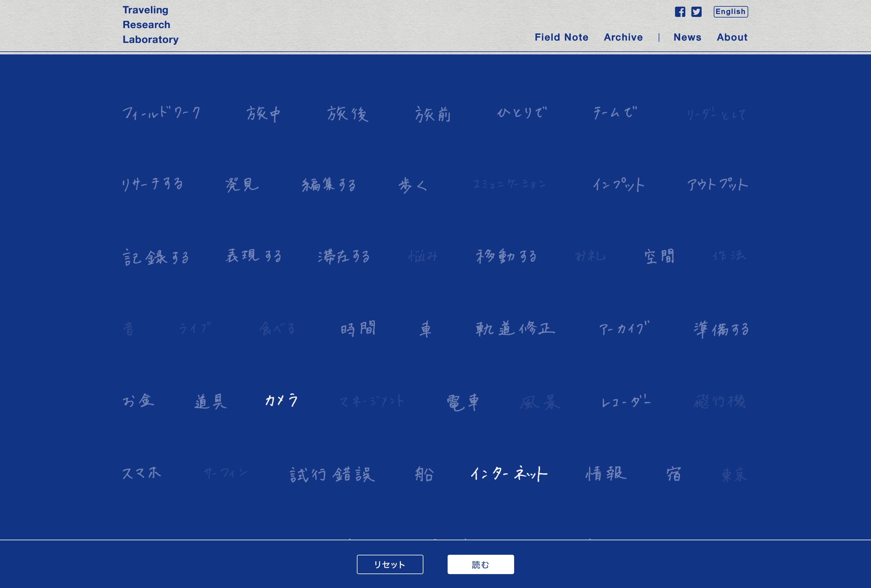This screenshot has height=588, width=871.
Task: Open the Field Note menu item
Action: [x=561, y=37]
